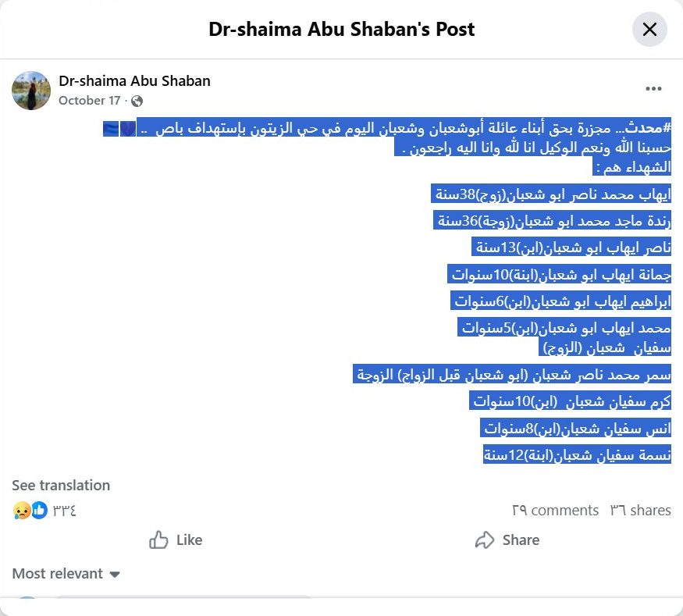Open the #محدث hashtag

tap(649, 129)
